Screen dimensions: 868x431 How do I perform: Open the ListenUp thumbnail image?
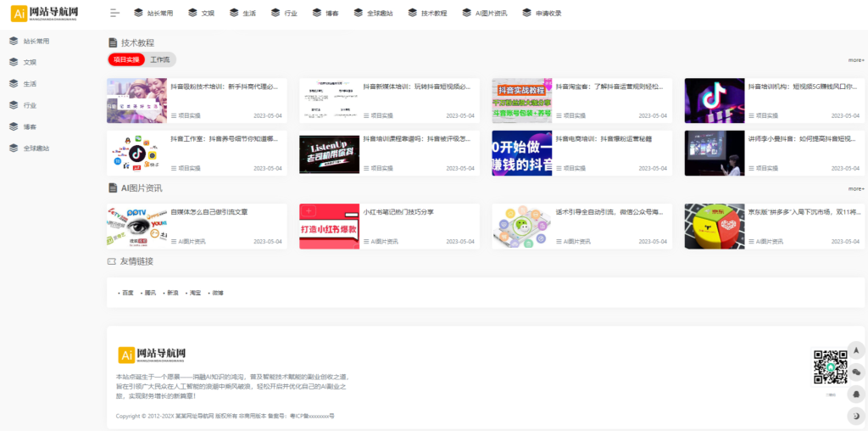330,153
